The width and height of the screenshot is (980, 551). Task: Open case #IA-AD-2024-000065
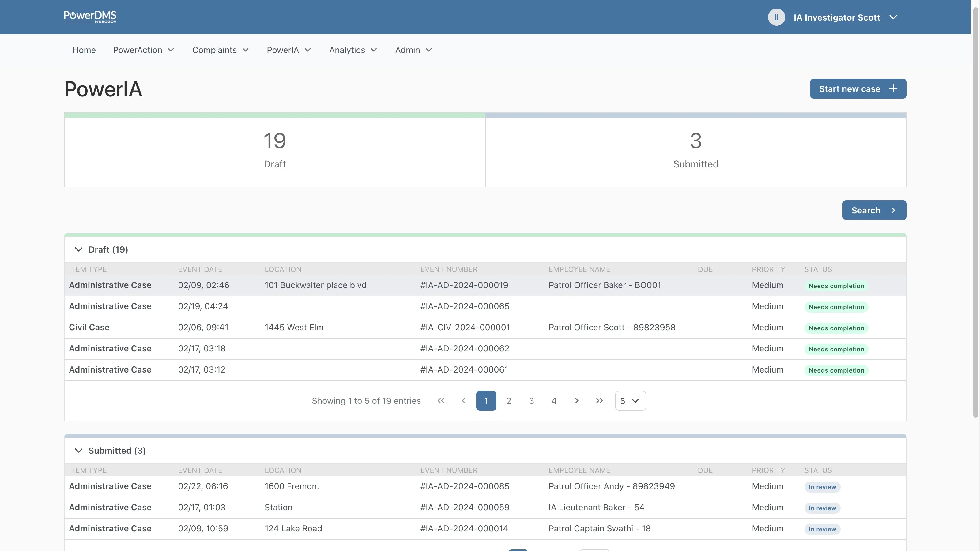pyautogui.click(x=485, y=306)
